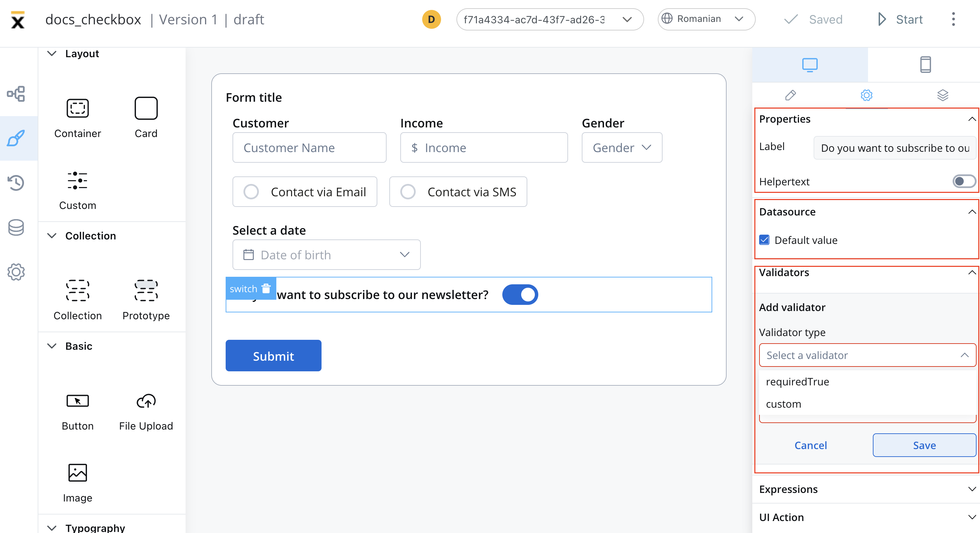Click Save in Add validator
The height and width of the screenshot is (533, 980).
[x=925, y=445]
